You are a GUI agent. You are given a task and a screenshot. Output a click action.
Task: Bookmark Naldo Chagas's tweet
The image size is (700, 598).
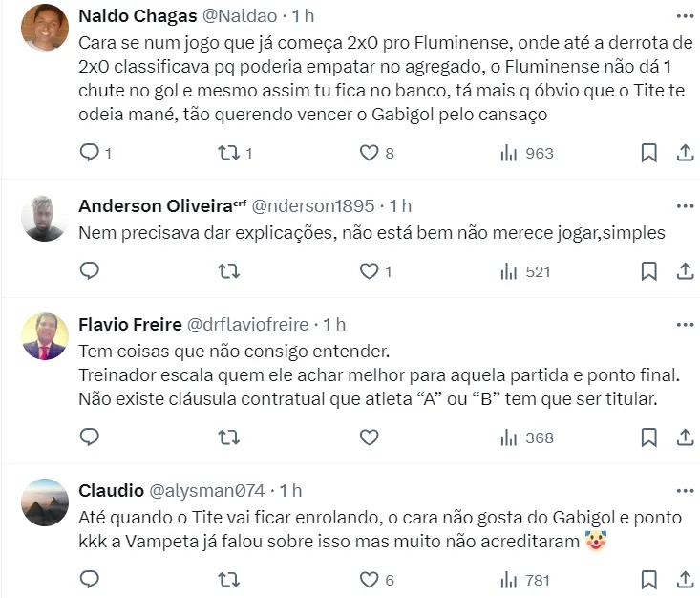click(x=648, y=153)
